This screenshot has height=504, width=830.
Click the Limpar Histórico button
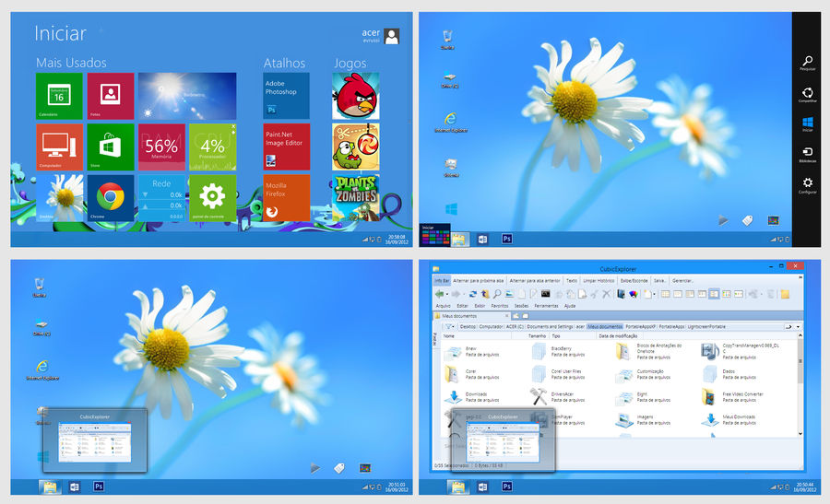599,281
